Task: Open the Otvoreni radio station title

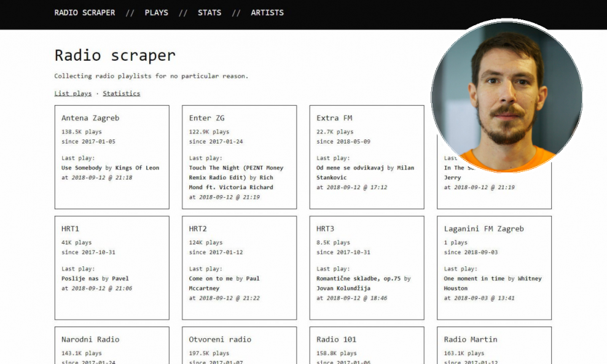Action: click(220, 339)
